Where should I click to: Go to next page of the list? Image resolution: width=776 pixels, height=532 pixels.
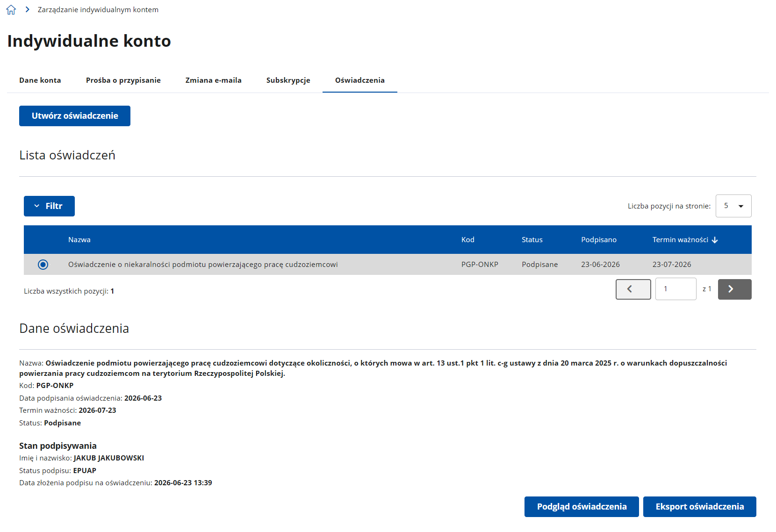pyautogui.click(x=735, y=289)
